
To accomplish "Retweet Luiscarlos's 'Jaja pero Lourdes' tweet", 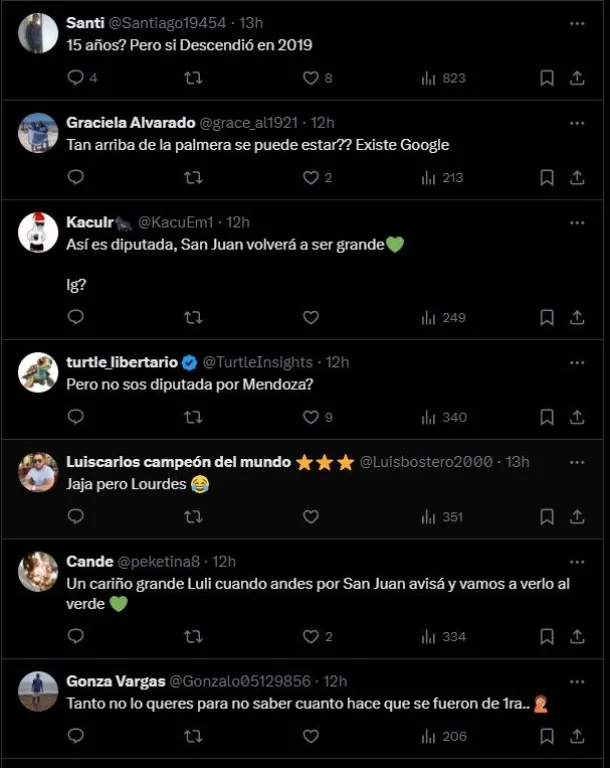I will click(x=194, y=517).
